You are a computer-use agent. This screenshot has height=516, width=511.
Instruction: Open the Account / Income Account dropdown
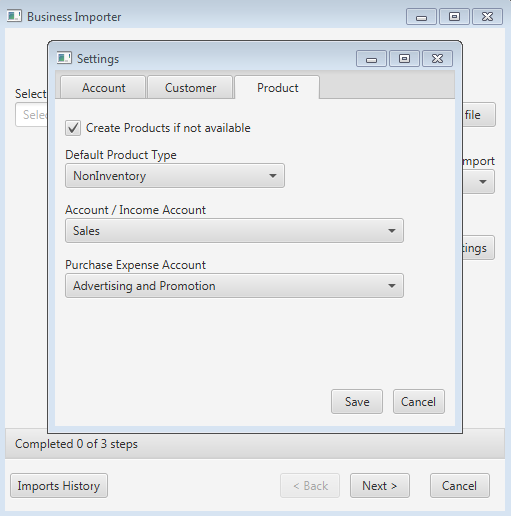pos(234,231)
